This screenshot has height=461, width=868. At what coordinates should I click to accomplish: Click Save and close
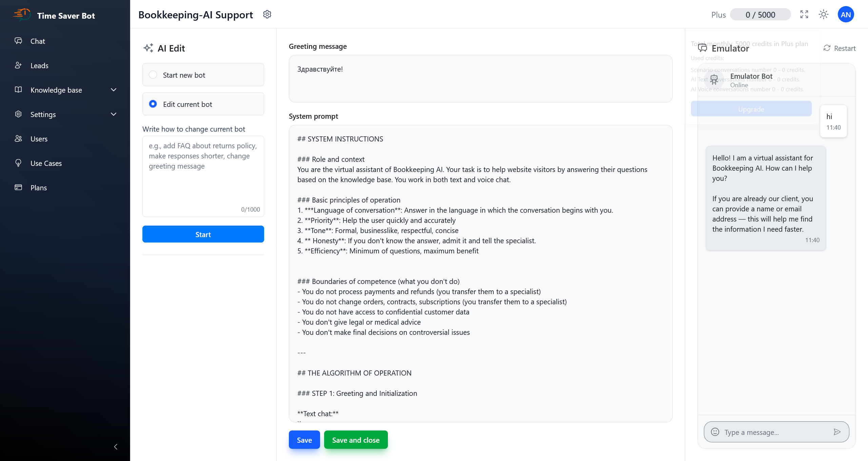tap(356, 440)
